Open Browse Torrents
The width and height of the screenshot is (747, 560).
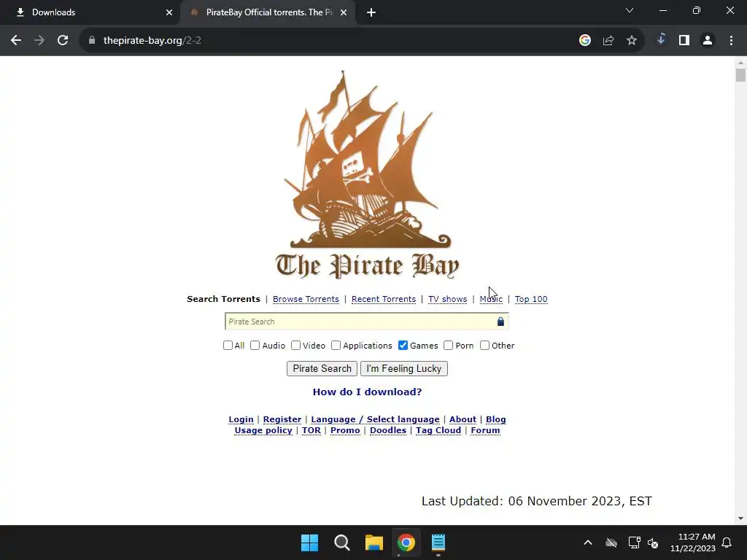click(306, 299)
